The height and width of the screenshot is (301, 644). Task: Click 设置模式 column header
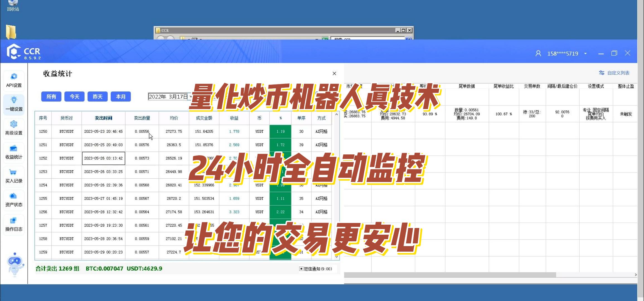tap(596, 86)
